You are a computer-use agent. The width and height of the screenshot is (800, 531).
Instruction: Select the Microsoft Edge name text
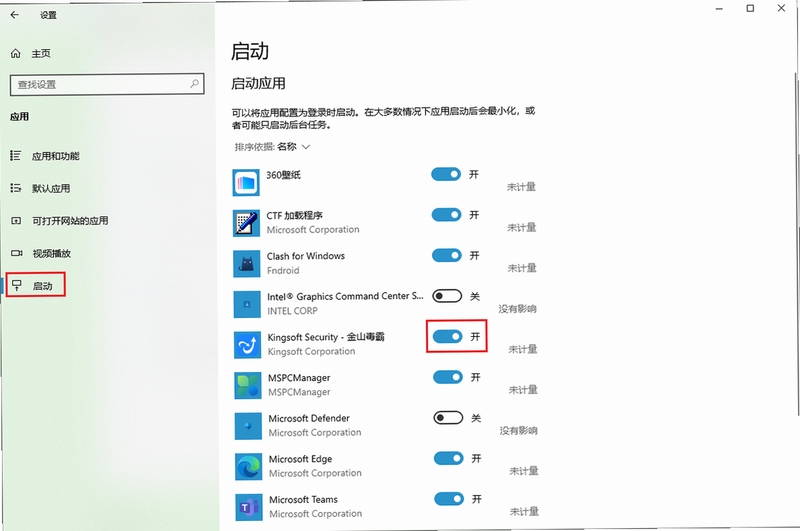click(301, 459)
